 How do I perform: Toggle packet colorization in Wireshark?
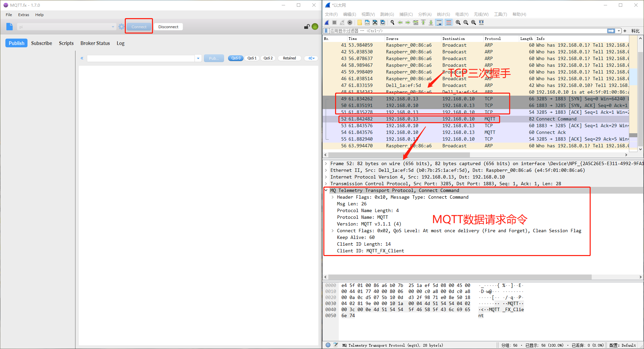point(448,22)
